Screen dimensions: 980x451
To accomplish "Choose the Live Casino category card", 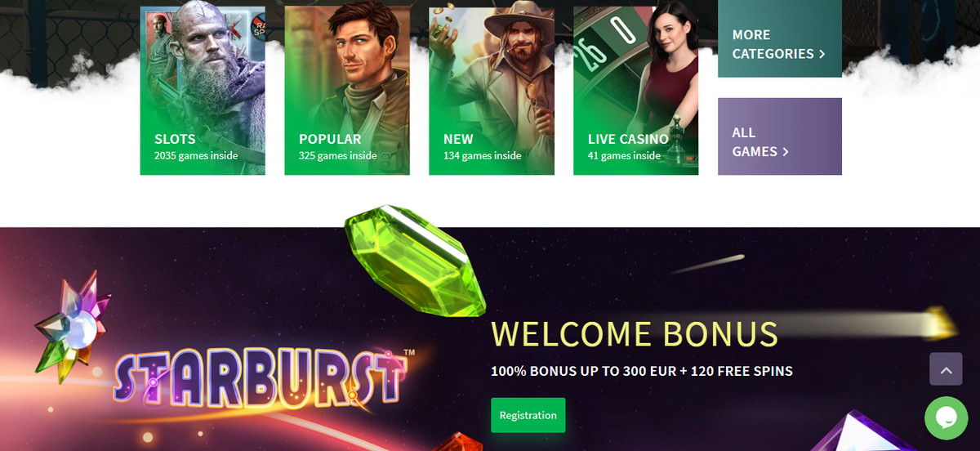I will (636, 91).
